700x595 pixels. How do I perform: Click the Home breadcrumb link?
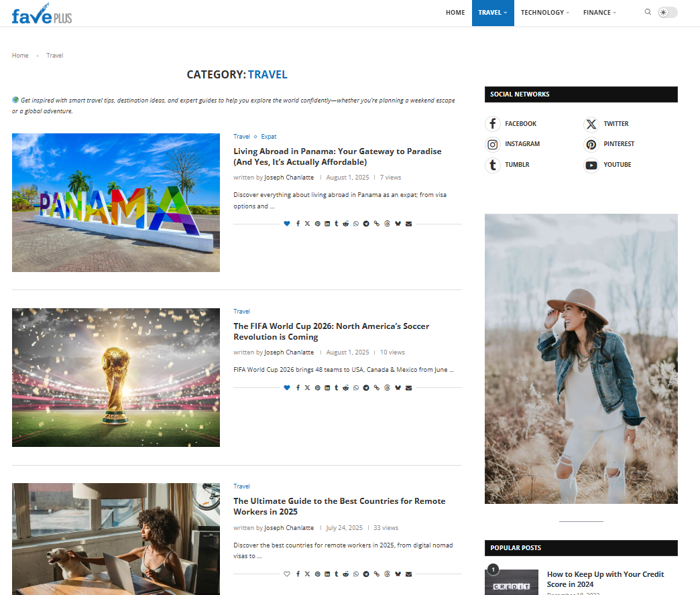click(20, 56)
